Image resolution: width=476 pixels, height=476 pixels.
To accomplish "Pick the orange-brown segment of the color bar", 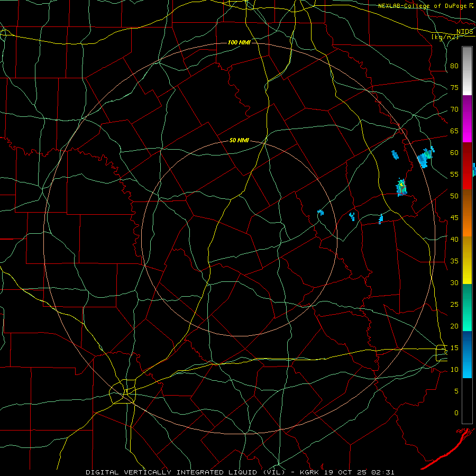I will click(x=467, y=213).
